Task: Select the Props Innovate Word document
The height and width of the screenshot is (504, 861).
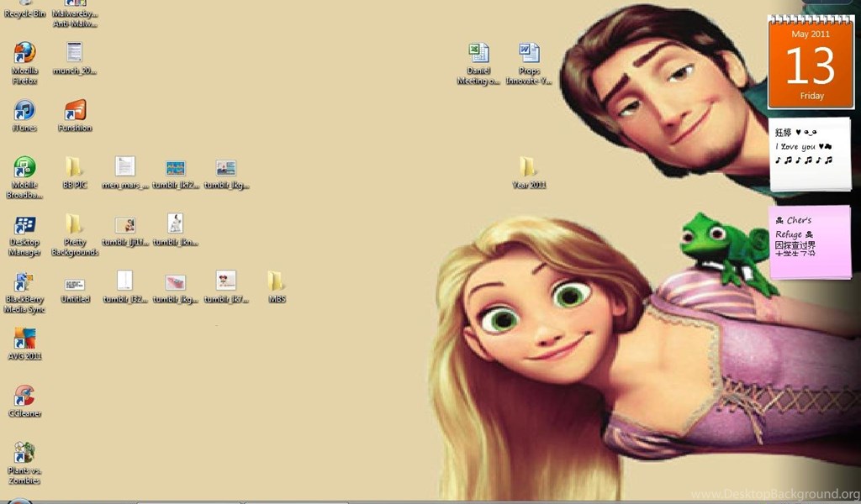Action: click(x=530, y=64)
